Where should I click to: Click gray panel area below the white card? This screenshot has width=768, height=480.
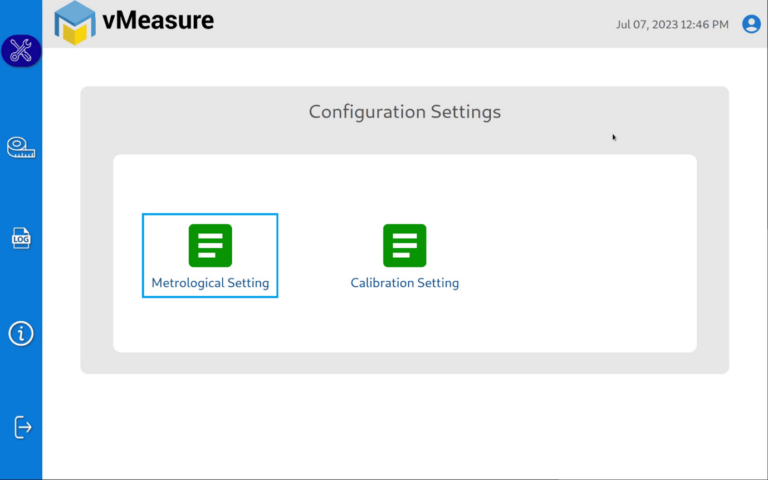pyautogui.click(x=405, y=363)
